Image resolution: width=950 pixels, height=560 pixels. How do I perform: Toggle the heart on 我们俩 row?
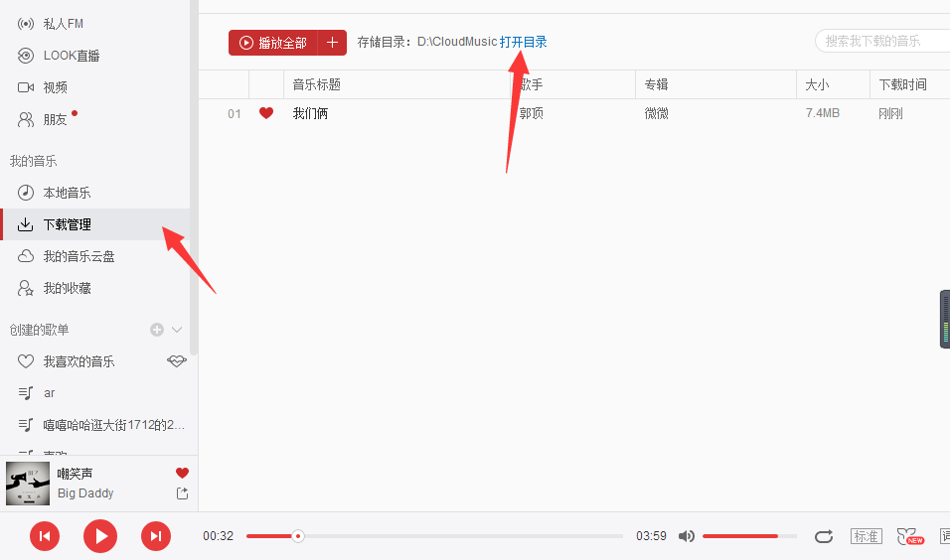(x=266, y=113)
